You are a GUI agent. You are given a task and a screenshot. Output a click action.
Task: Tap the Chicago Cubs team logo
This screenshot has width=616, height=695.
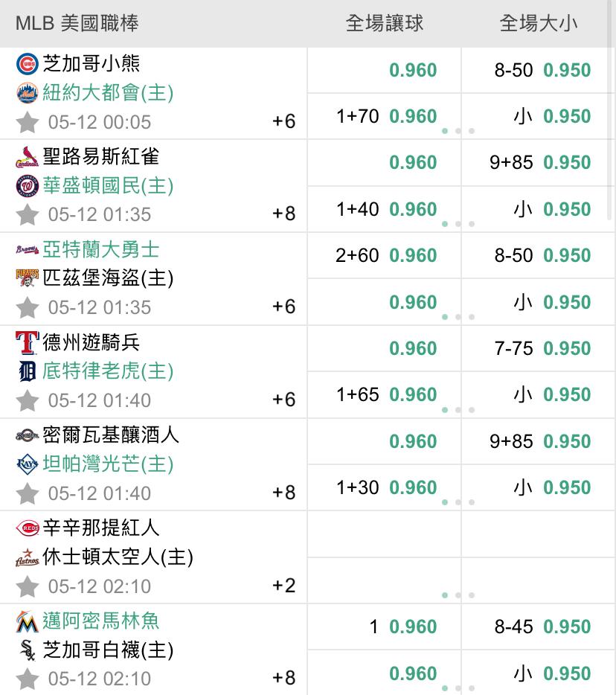(27, 64)
